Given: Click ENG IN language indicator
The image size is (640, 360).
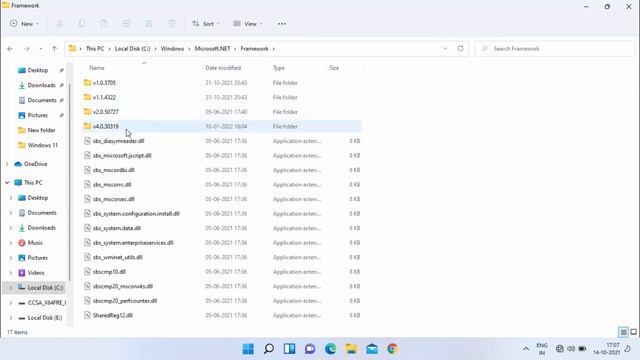Looking at the screenshot, I should point(542,349).
